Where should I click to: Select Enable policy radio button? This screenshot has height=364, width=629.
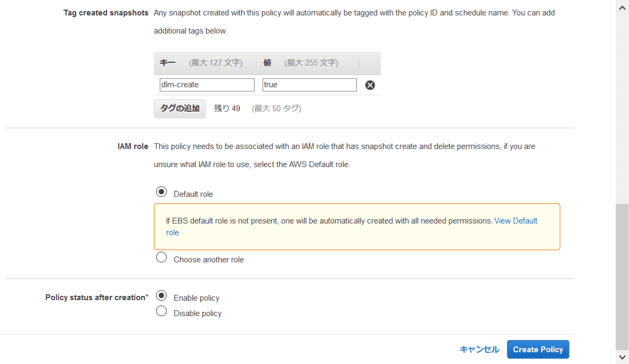tap(161, 296)
